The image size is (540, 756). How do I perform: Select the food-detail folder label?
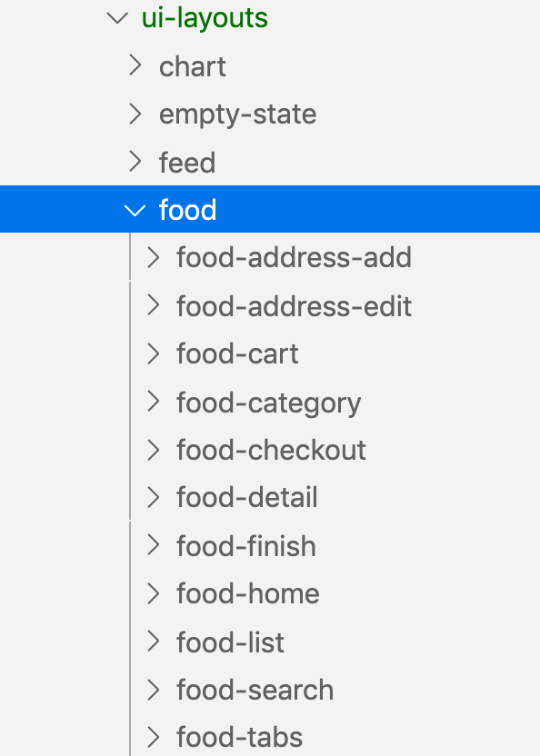point(247,498)
